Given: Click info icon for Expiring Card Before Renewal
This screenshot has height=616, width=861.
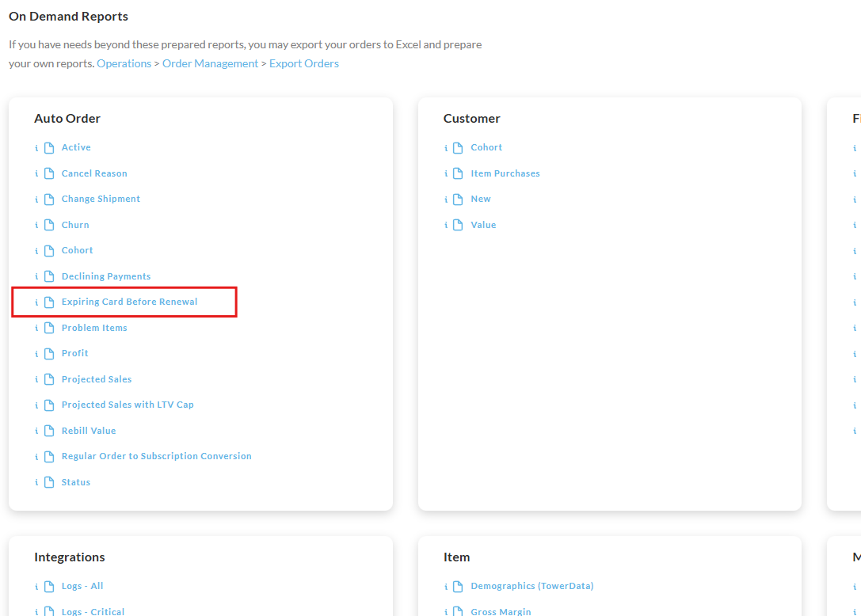Looking at the screenshot, I should click(x=36, y=302).
